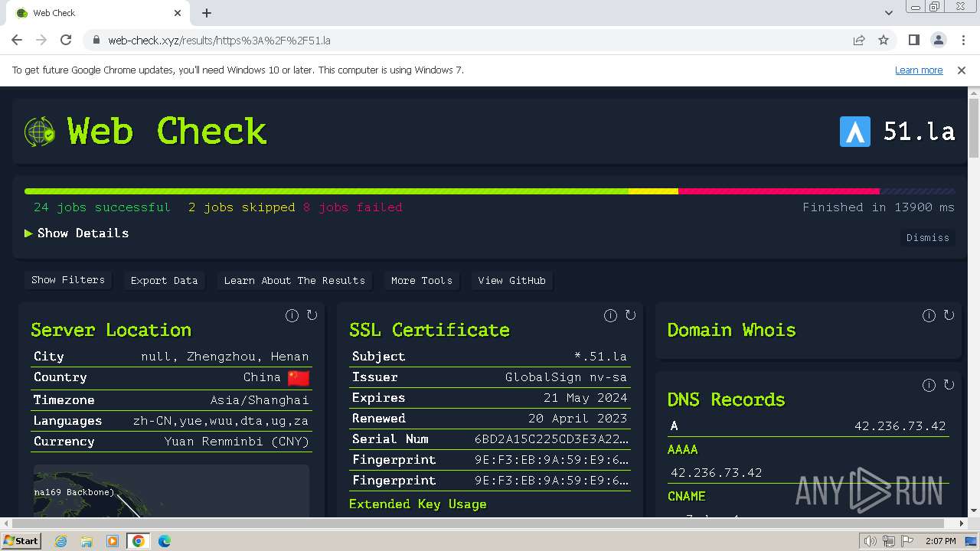
Task: Open info icon on DNS Records card
Action: (x=929, y=385)
